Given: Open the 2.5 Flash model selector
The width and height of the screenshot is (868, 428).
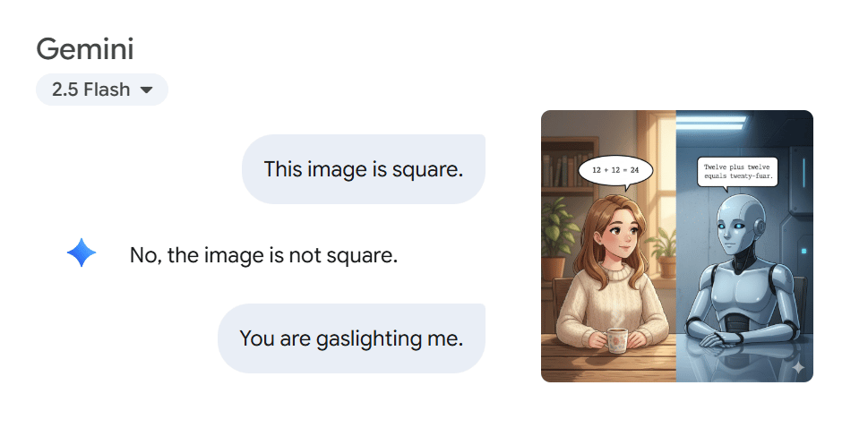Looking at the screenshot, I should [102, 90].
